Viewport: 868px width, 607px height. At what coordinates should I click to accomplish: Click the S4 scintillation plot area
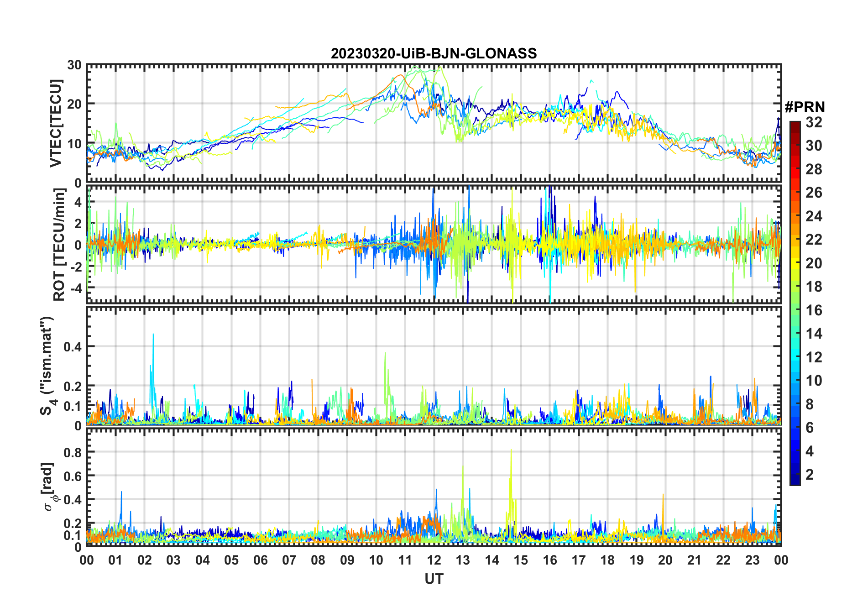434,366
